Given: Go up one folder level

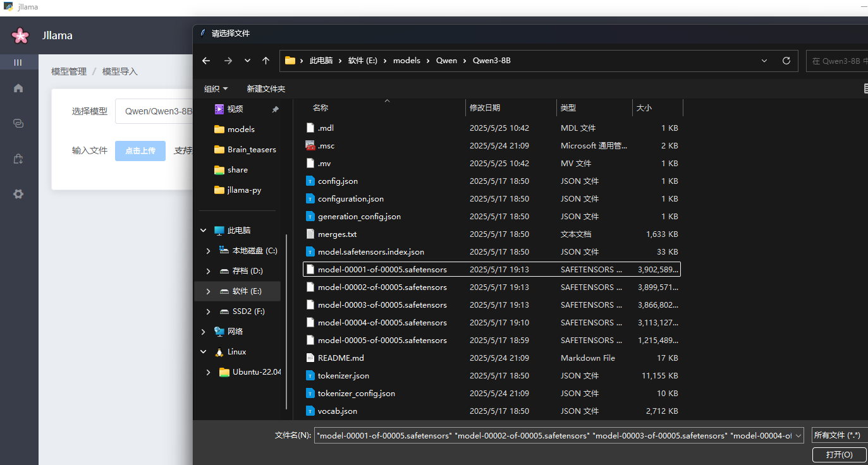Looking at the screenshot, I should tap(266, 61).
